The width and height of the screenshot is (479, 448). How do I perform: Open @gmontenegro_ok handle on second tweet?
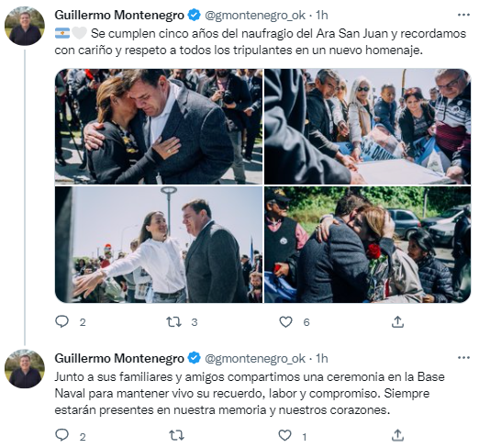[x=255, y=358]
